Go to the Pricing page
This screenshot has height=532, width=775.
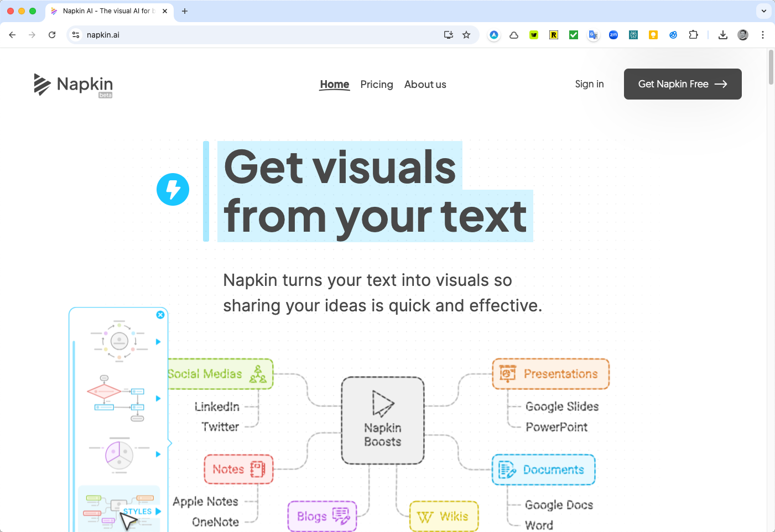pos(376,85)
